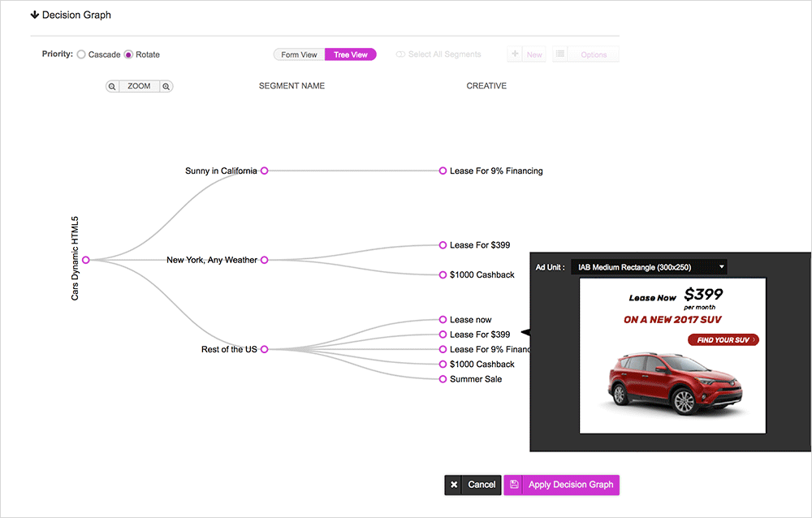Viewport: 812px width, 518px height.
Task: Click Find Your SUV button in ad
Action: pos(723,340)
